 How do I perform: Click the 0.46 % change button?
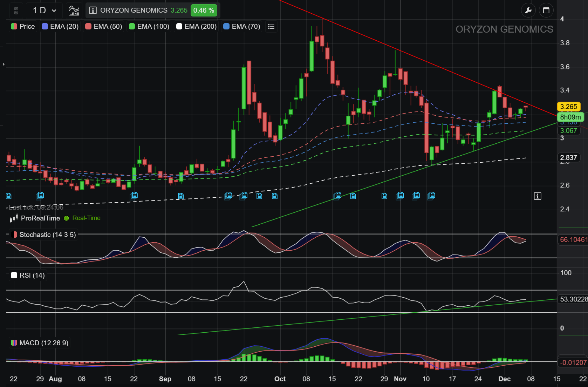[204, 11]
